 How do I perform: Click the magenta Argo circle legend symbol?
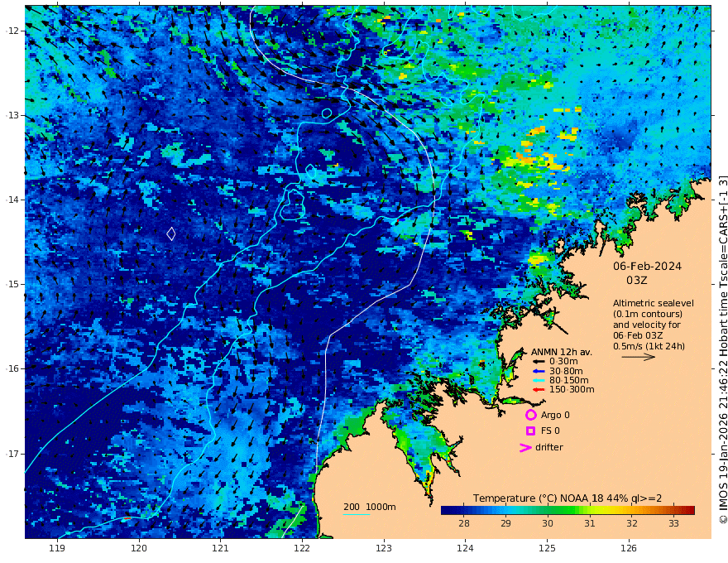click(530, 415)
